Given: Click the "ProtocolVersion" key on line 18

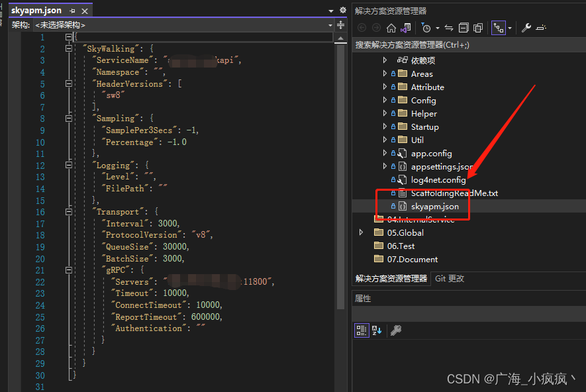Looking at the screenshot, I should 144,235.
